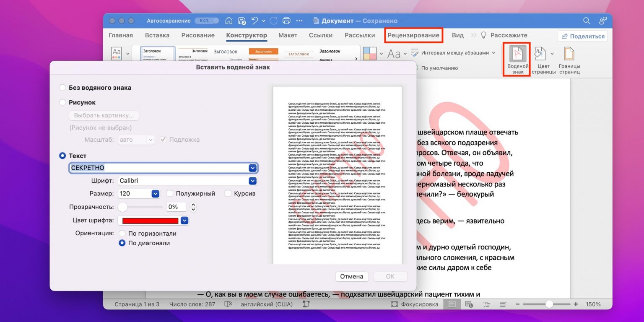Viewport: 644px width, 322px height.
Task: Toggle the Автосохранение switch
Action: [x=210, y=21]
